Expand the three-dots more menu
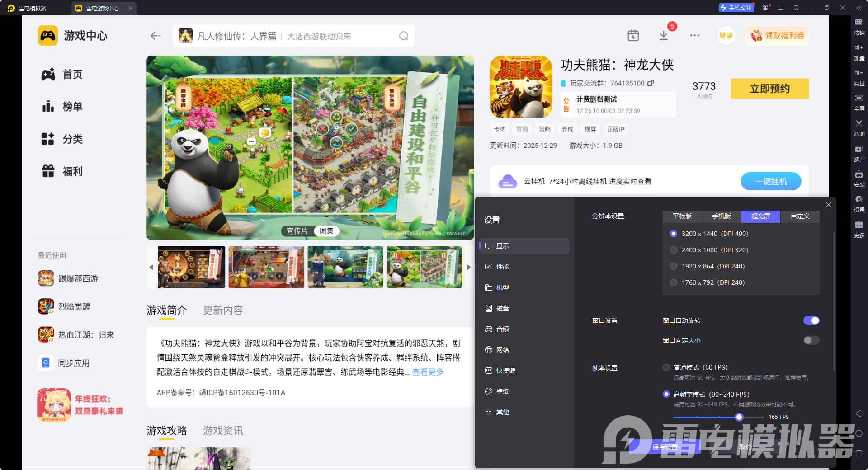 [694, 36]
